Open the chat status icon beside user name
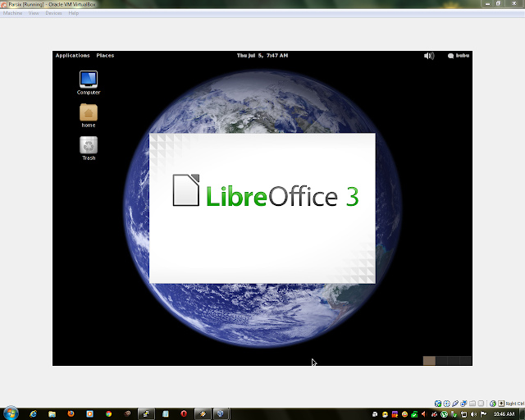 tap(450, 56)
